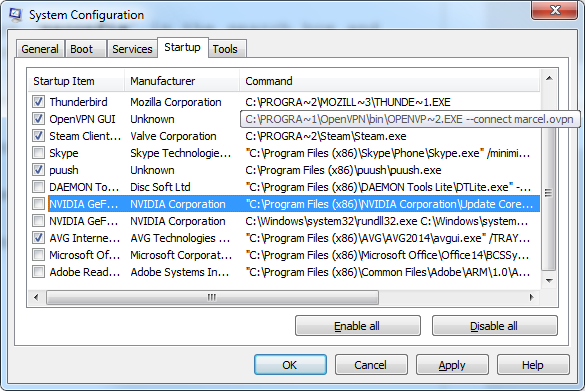Select the Startup tab
Image resolution: width=585 pixels, height=391 pixels.
pos(182,47)
